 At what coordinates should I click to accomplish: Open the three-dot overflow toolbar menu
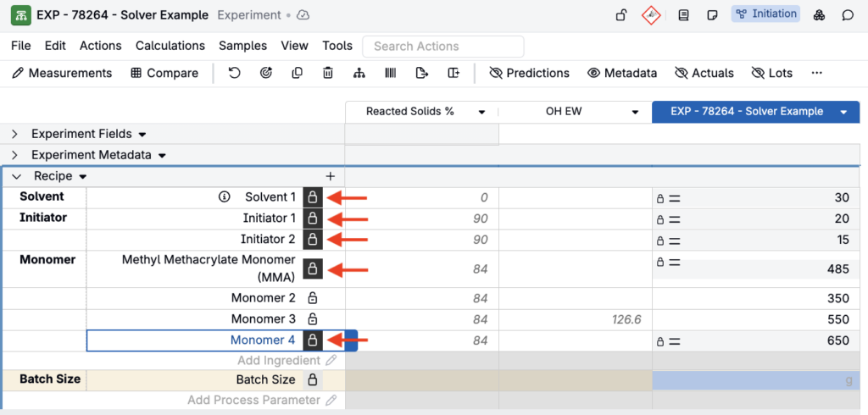(816, 73)
